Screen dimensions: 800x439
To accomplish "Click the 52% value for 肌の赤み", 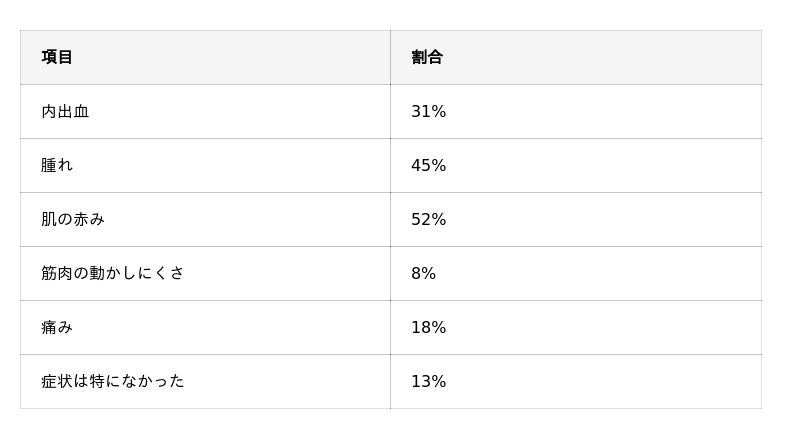I will (428, 220).
